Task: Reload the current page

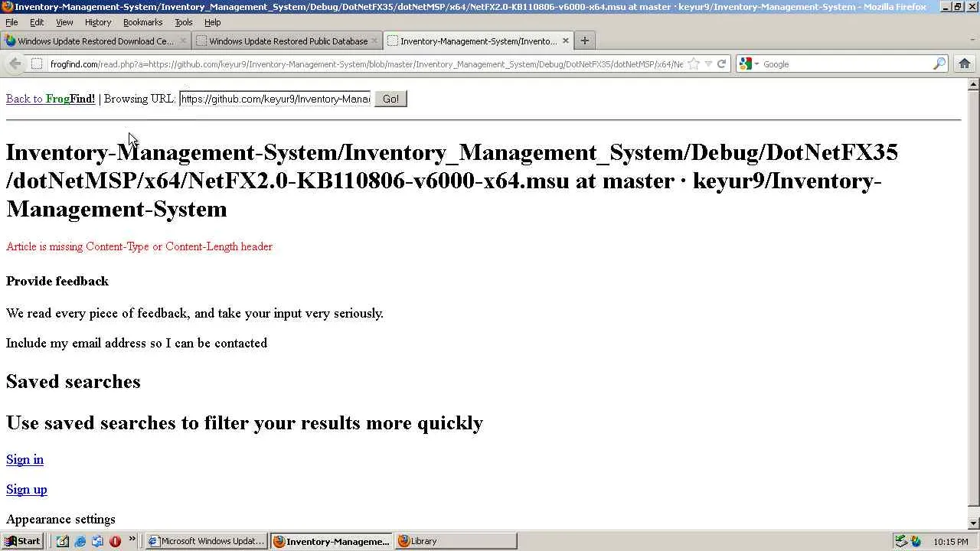Action: (721, 64)
